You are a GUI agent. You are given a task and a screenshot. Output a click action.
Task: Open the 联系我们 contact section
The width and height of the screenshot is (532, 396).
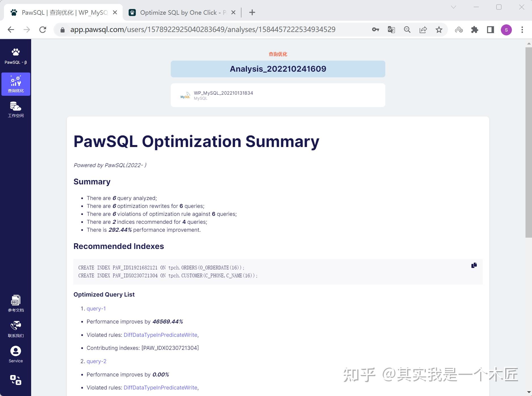click(16, 328)
